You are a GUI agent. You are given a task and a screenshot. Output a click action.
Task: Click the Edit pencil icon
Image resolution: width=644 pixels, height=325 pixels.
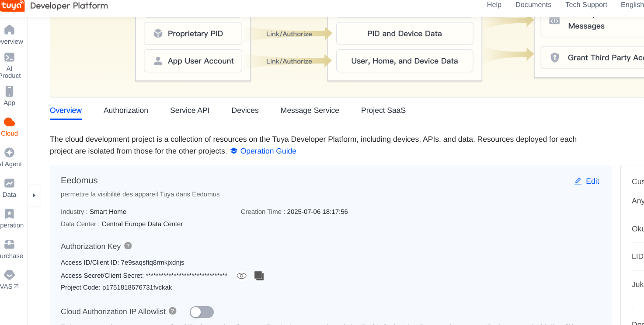[578, 181]
